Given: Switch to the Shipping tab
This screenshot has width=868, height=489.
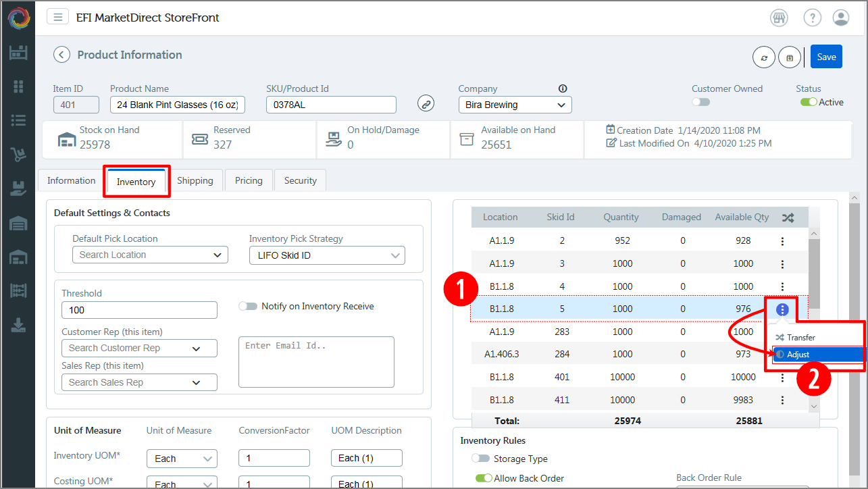Looking at the screenshot, I should [x=195, y=180].
